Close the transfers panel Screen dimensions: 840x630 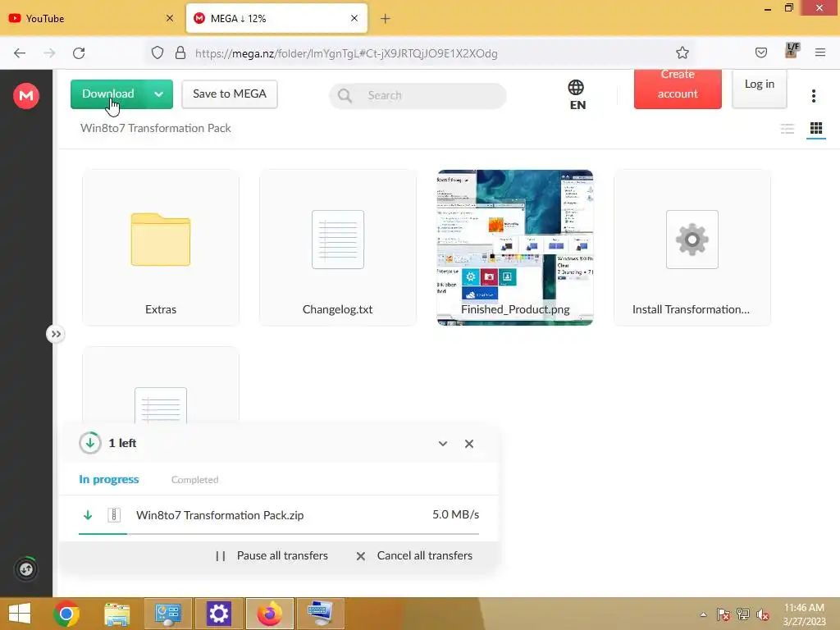coord(469,444)
